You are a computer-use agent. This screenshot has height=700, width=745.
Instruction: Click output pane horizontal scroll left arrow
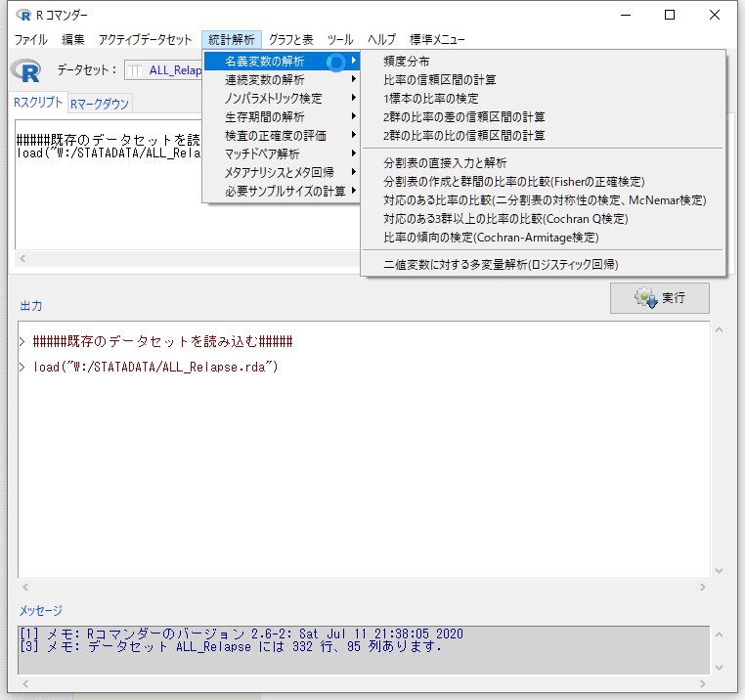point(25,588)
